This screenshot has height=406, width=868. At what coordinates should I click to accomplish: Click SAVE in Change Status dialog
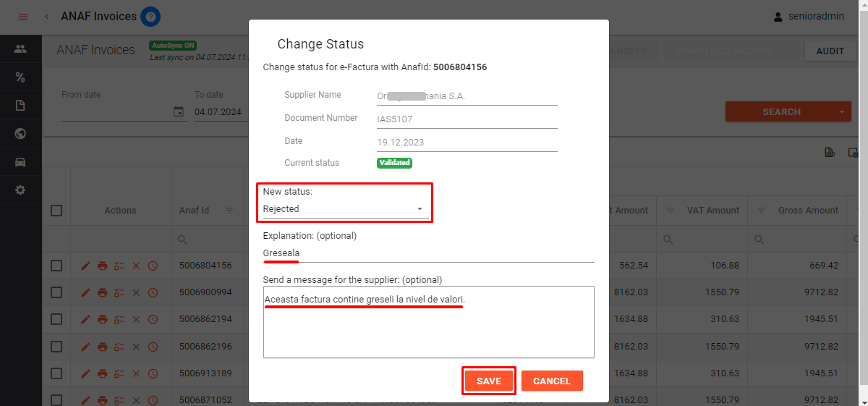(x=489, y=381)
